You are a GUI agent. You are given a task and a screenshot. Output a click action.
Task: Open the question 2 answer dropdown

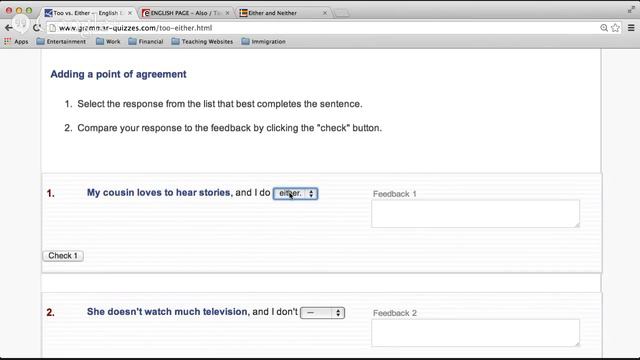322,313
